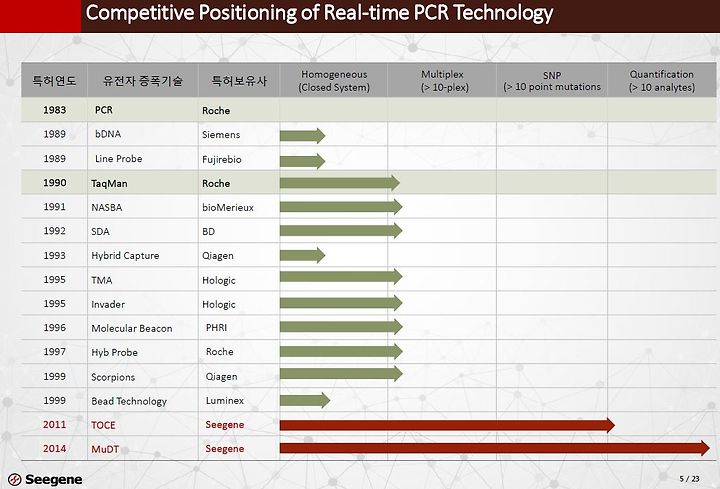Screen dimensions: 720x489
Task: Select the 'Multiplex (> 10-plex)' column header
Action: (x=443, y=80)
